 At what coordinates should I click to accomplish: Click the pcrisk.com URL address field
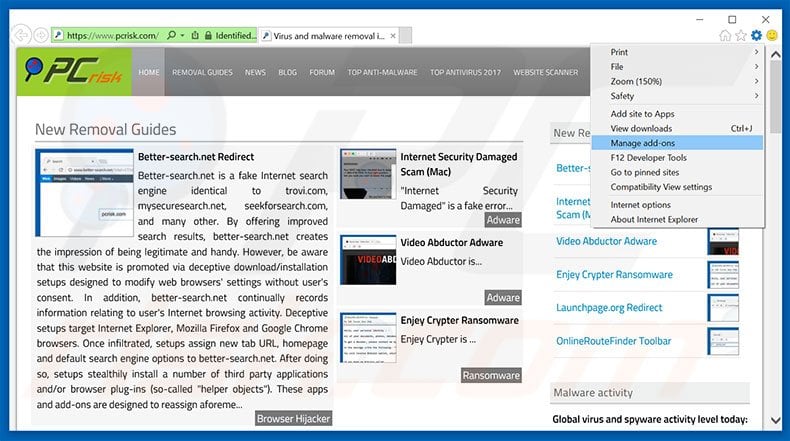click(x=113, y=35)
